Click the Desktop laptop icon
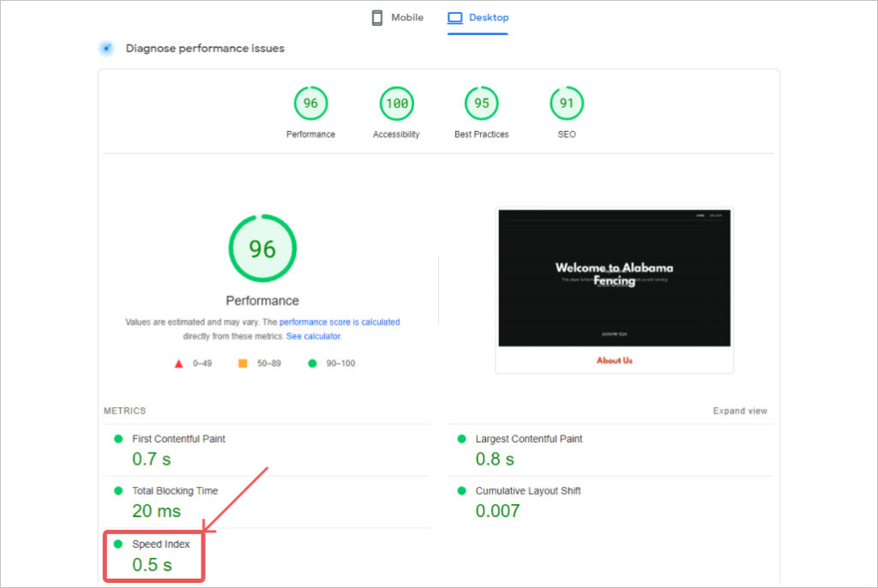This screenshot has width=878, height=588. point(455,18)
